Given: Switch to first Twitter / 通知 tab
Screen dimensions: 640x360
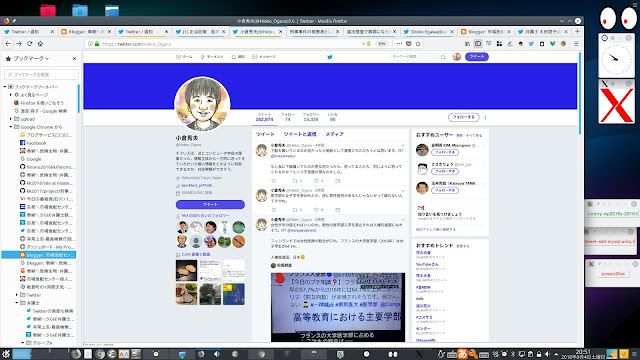Looking at the screenshot, I should pyautogui.click(x=29, y=31).
